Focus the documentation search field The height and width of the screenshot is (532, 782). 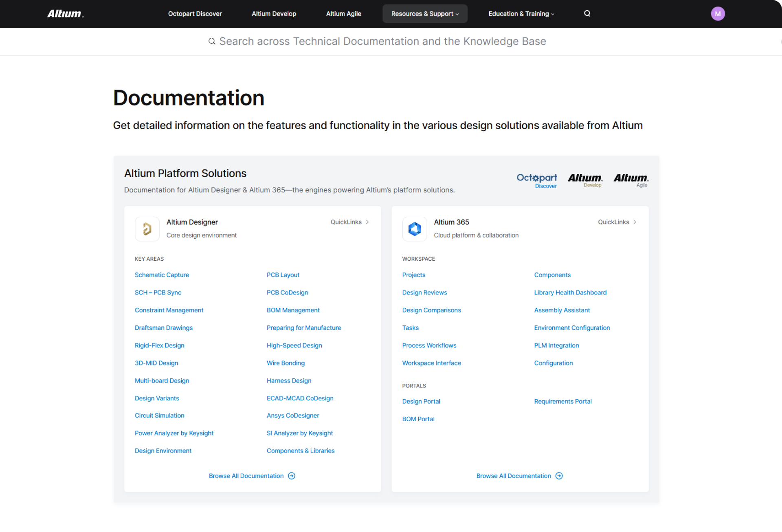[x=382, y=41]
